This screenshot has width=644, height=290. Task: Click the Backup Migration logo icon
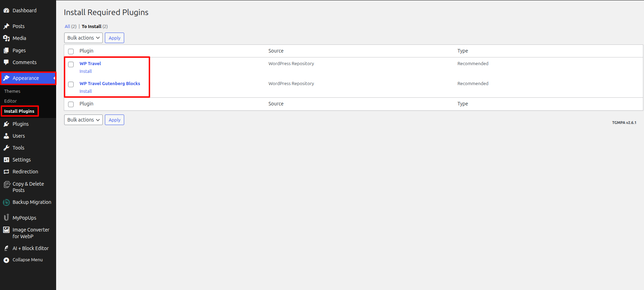click(6, 202)
